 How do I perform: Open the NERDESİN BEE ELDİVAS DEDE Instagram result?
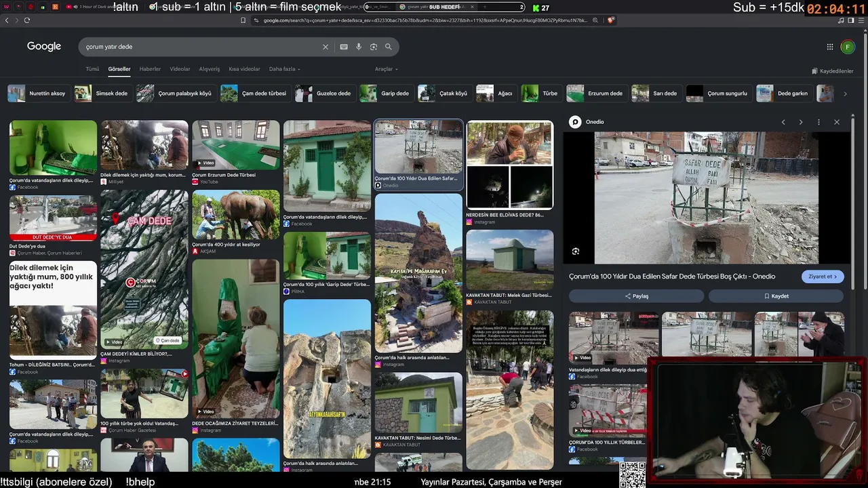coord(510,165)
